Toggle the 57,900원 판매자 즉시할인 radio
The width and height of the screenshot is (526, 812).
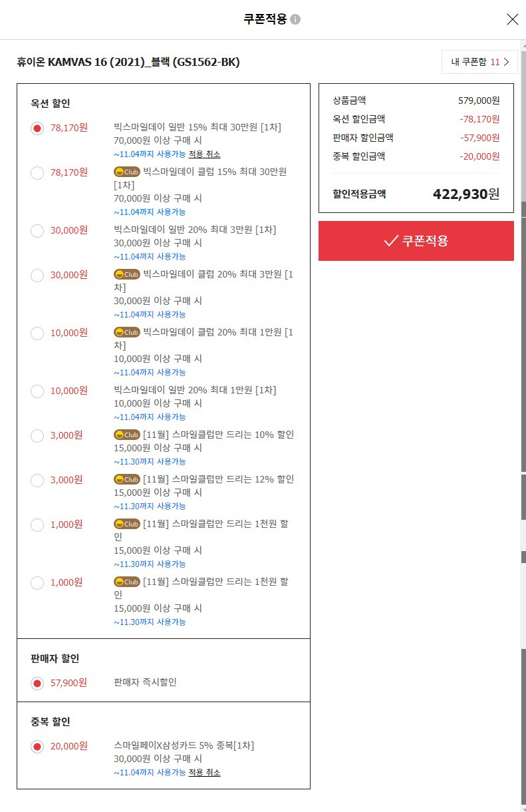(x=37, y=684)
